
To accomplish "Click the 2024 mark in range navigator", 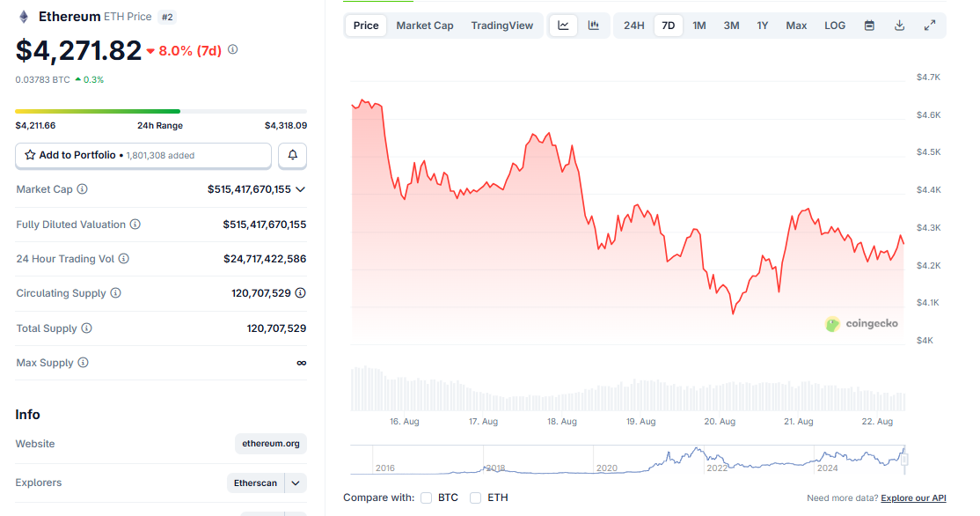I will (828, 468).
